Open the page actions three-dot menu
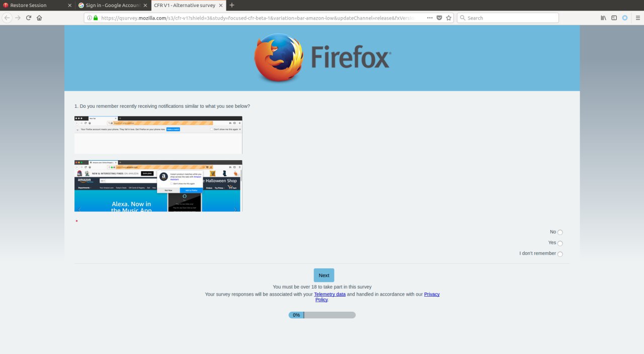The height and width of the screenshot is (354, 644). pyautogui.click(x=430, y=18)
